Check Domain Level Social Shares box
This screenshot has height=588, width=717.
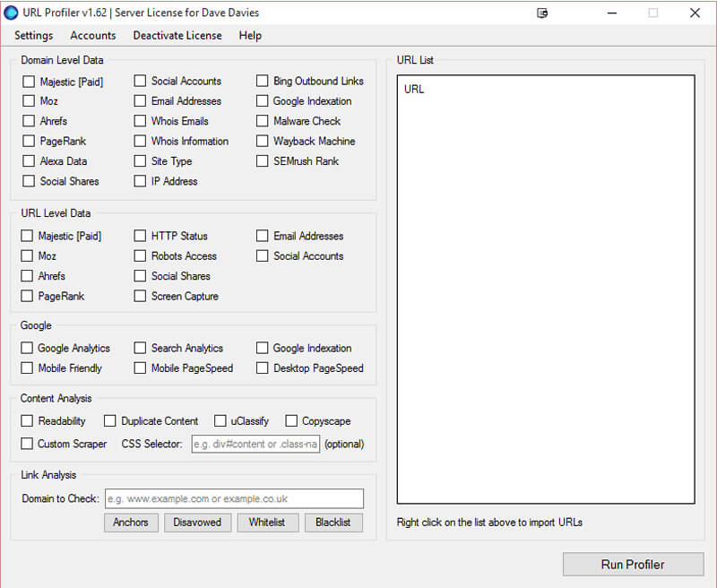click(29, 182)
